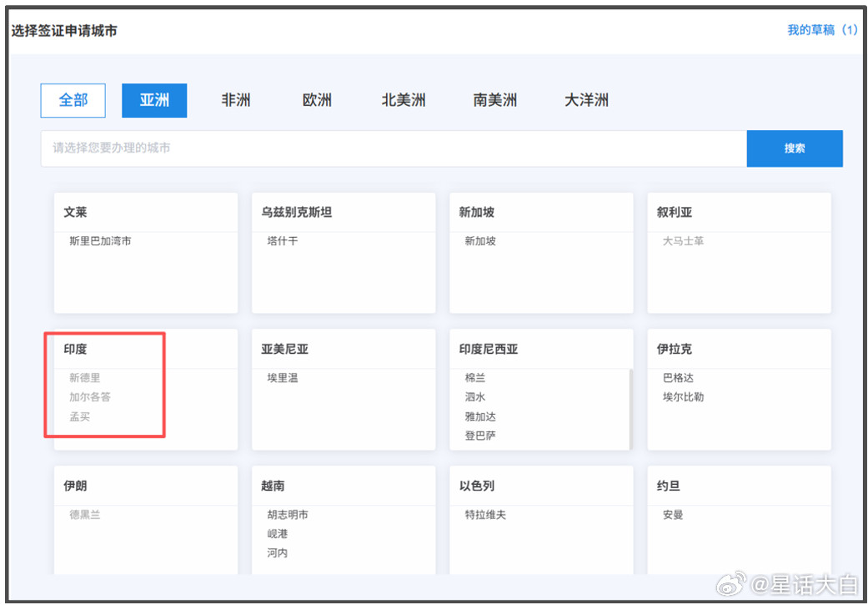
Task: Open 我的草稿 drafts link
Action: (x=822, y=30)
